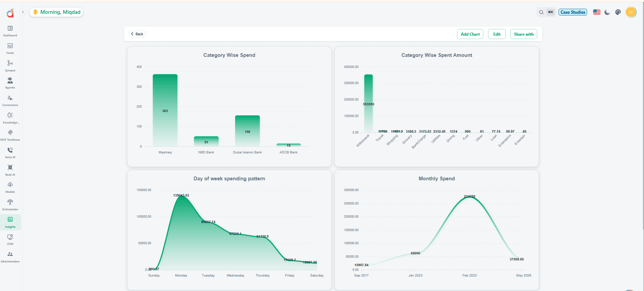The image size is (644, 291).
Task: Click the 37568.05 May 2026 data label
Action: point(517,259)
